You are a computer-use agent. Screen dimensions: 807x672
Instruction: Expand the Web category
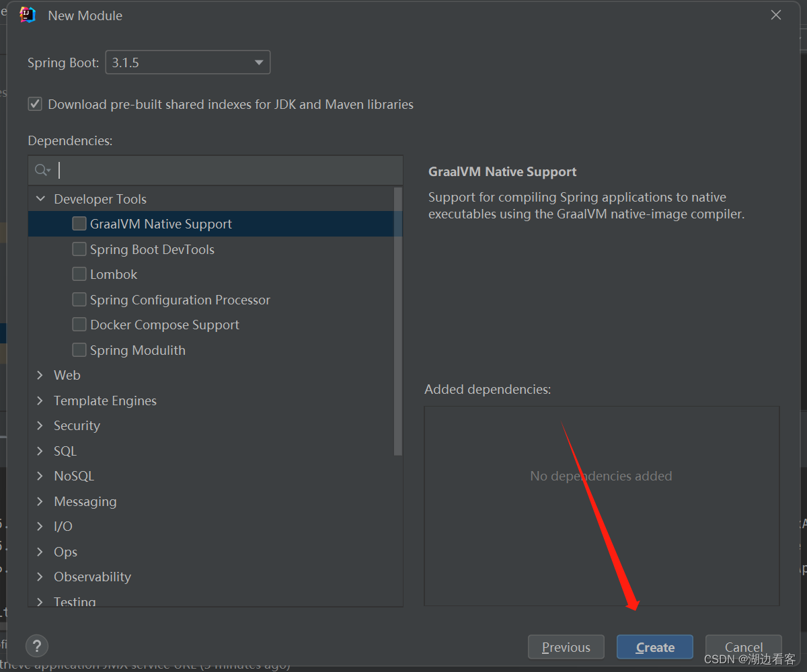40,375
